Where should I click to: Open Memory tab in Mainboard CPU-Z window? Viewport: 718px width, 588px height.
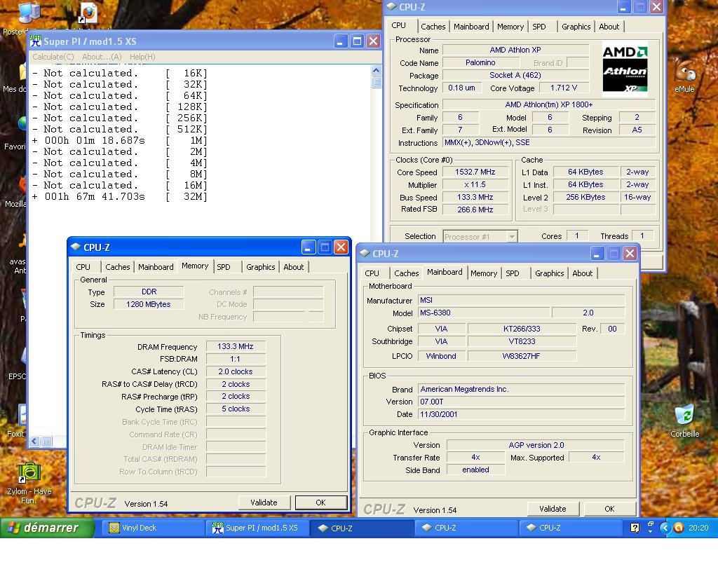pos(484,273)
